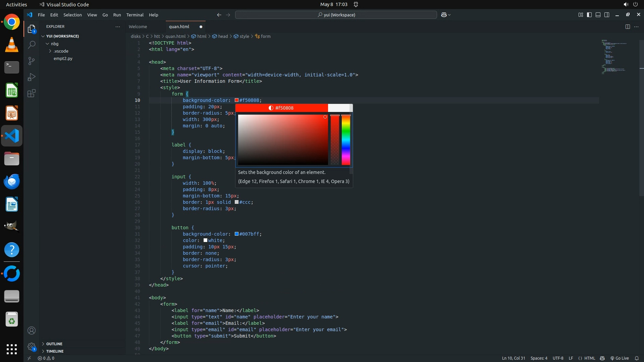Open the Manage gear settings icon
Viewport: 644px width, 362px height.
(x=32, y=347)
